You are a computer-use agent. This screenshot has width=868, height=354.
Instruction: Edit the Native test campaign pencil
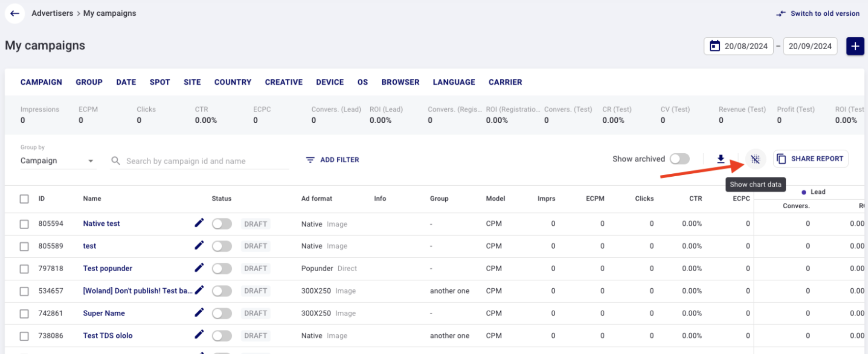click(x=199, y=223)
